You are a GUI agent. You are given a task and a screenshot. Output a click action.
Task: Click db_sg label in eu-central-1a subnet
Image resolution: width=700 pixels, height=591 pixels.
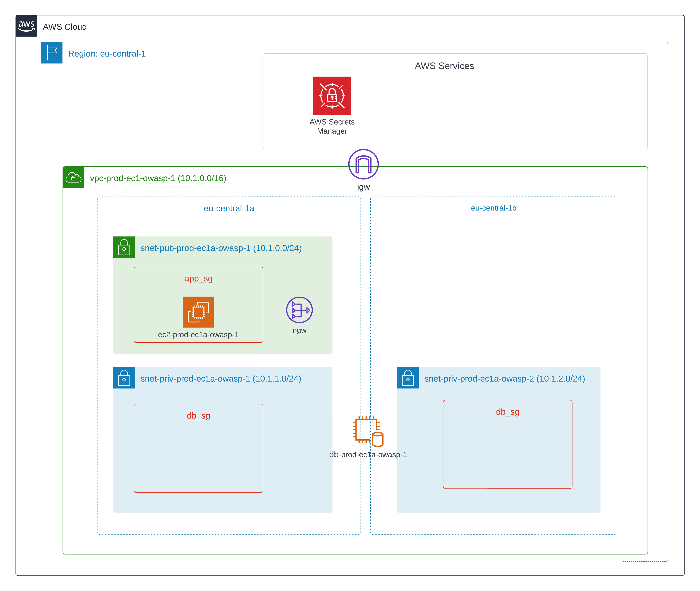pos(198,415)
